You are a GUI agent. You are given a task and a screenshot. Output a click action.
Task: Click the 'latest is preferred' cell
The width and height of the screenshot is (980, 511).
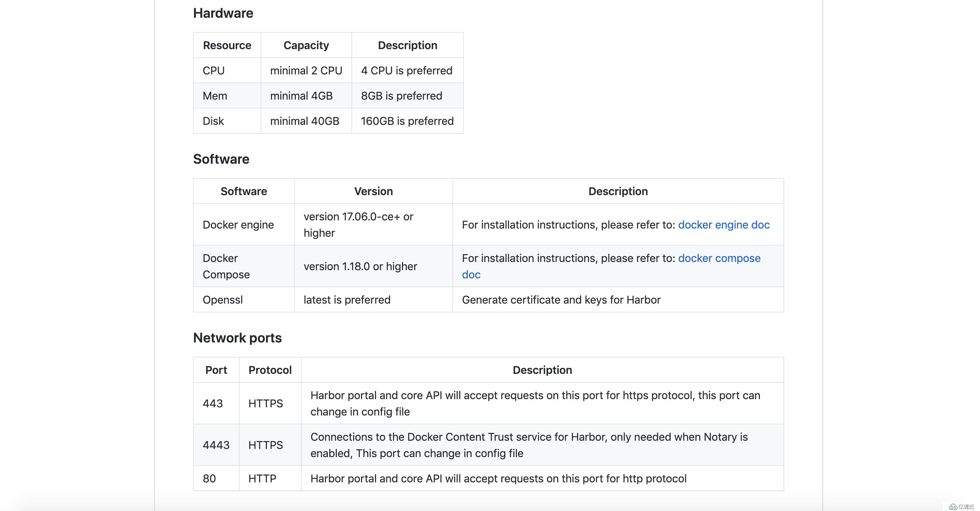point(374,300)
